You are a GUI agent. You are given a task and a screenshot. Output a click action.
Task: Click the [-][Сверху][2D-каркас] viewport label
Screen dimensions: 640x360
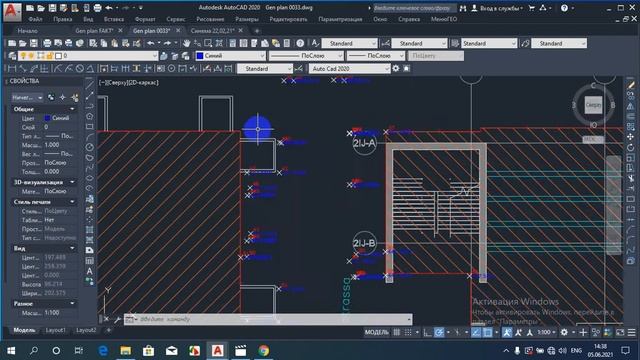point(129,82)
